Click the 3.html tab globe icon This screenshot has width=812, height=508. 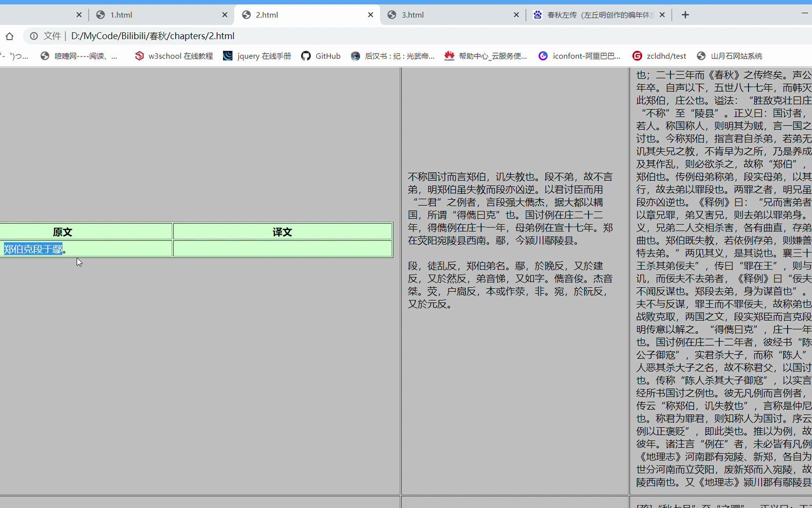pos(392,15)
